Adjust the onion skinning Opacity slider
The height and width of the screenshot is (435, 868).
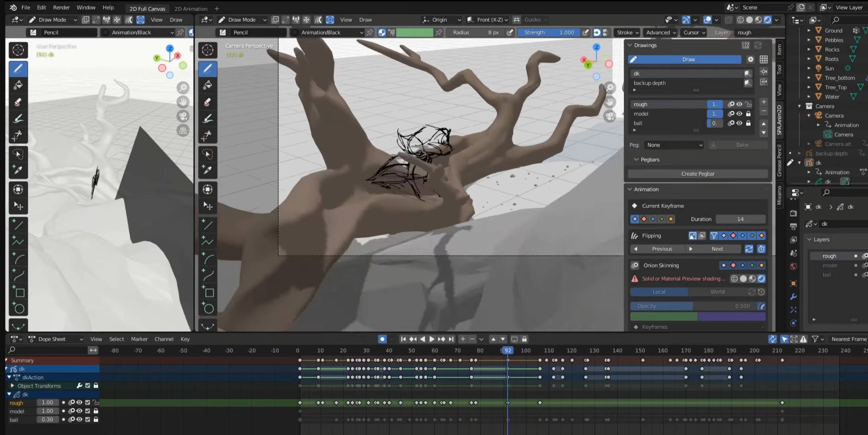[693, 306]
